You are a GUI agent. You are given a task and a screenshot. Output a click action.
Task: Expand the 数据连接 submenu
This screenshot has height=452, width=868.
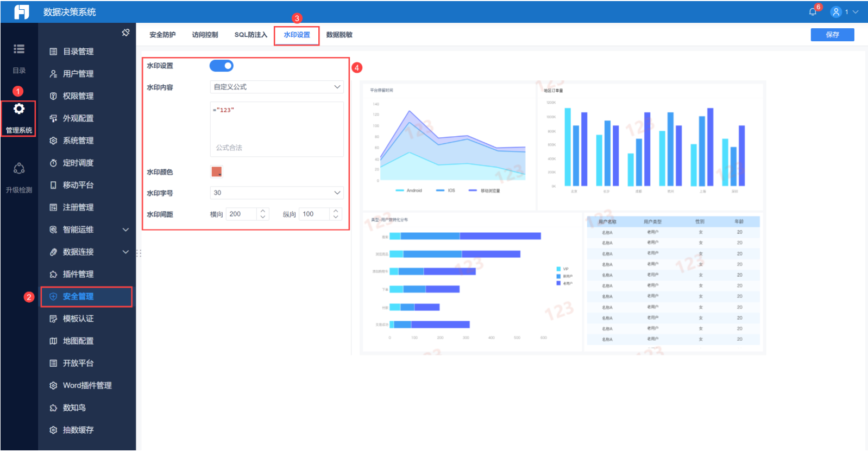(125, 252)
